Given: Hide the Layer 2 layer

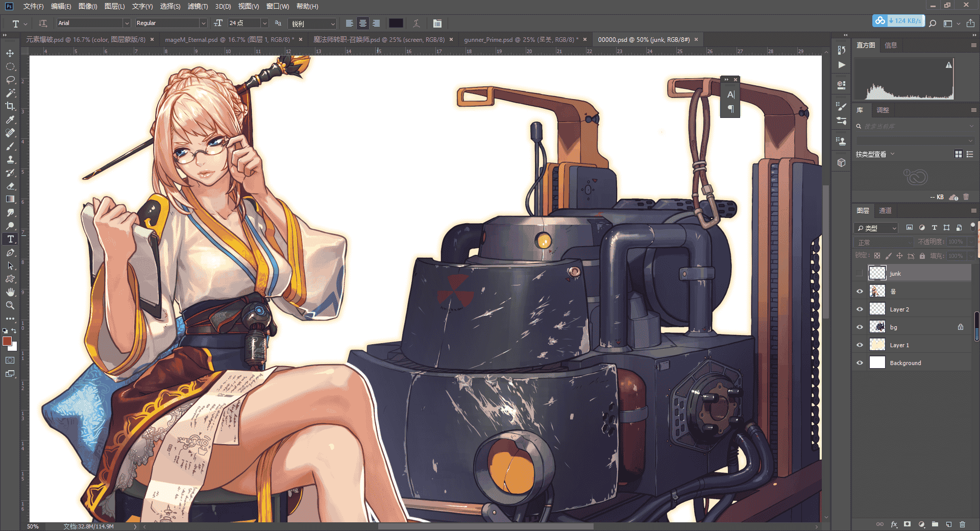Looking at the screenshot, I should tap(860, 309).
